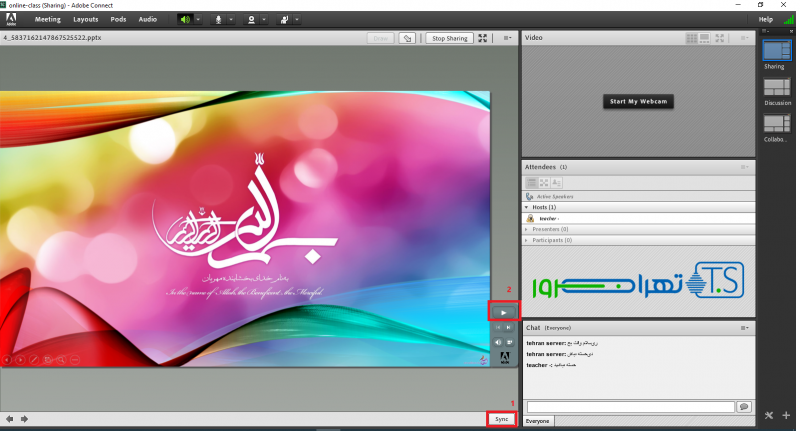Click the send chat message icon
Viewport: 800px width, 431px height.
pyautogui.click(x=744, y=407)
